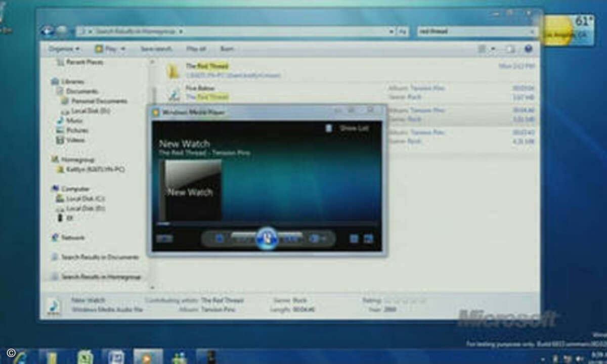607x364 pixels.
Task: Click the audio file icon in details pane
Action: [x=54, y=307]
